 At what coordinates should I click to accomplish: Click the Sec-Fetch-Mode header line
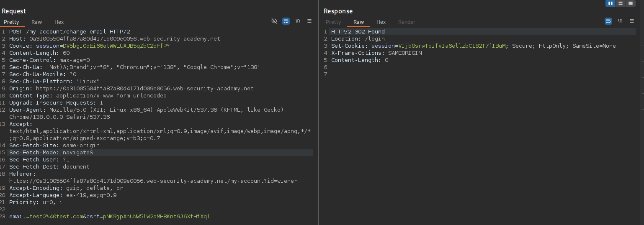[x=51, y=153]
